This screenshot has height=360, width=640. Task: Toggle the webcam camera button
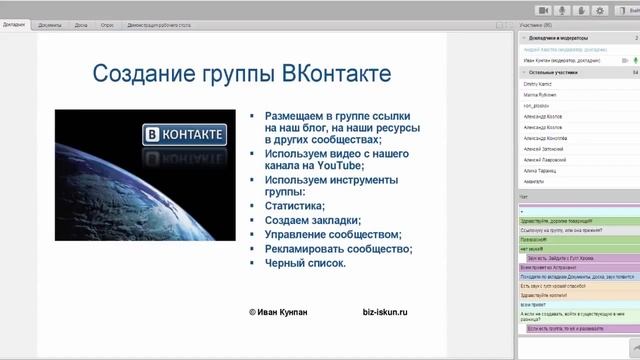[543, 11]
